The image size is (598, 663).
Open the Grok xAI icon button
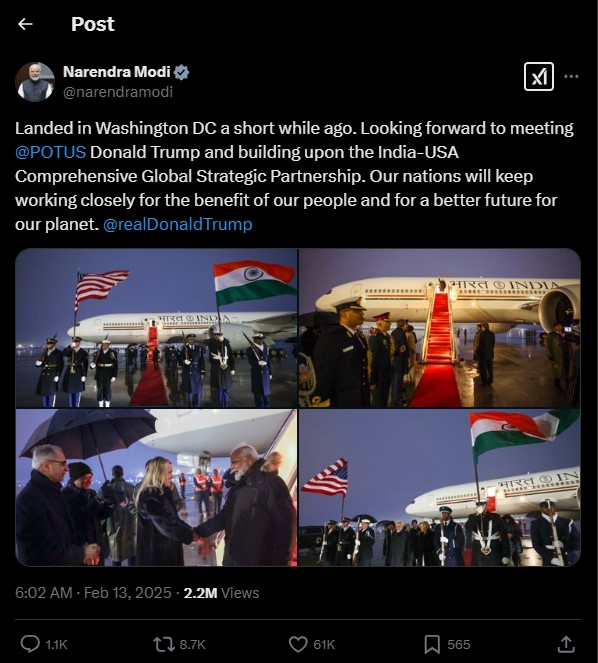tap(538, 77)
